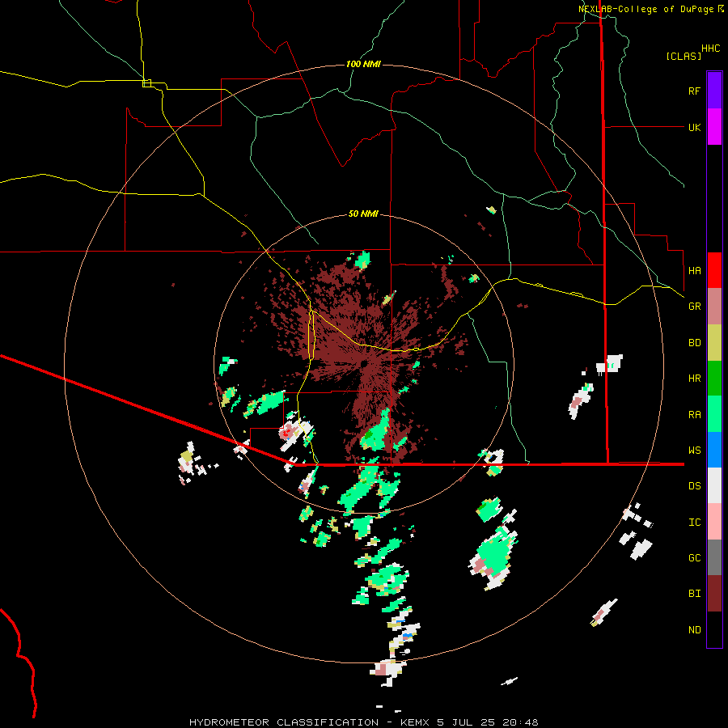Click the HYDROMETEOR CLASSIFICATION title text
The height and width of the screenshot is (728, 728).
[284, 722]
